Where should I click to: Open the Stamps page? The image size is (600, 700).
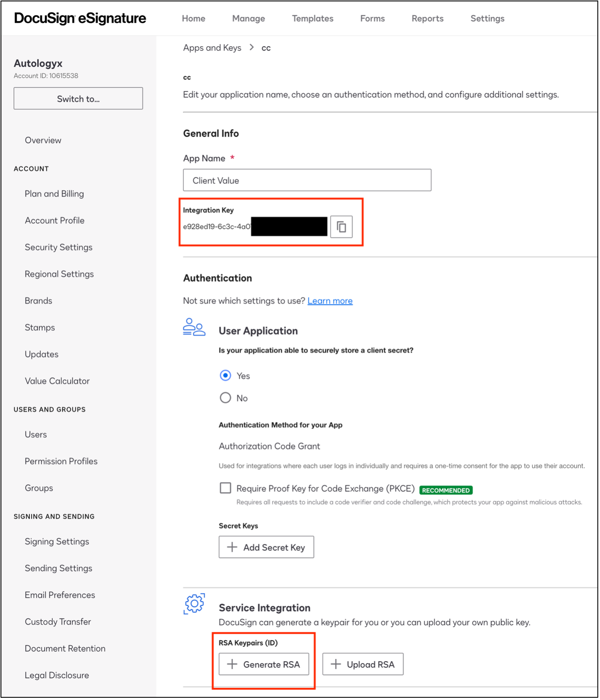click(x=40, y=328)
